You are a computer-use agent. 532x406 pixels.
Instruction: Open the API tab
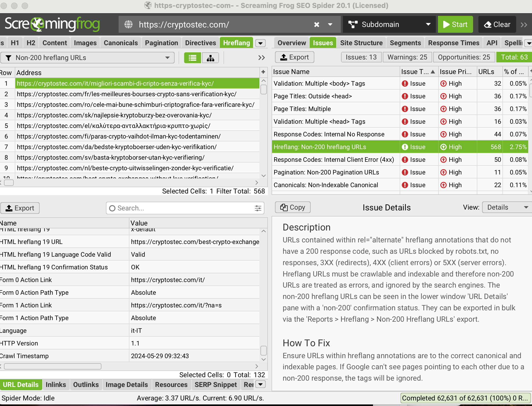tap(492, 43)
